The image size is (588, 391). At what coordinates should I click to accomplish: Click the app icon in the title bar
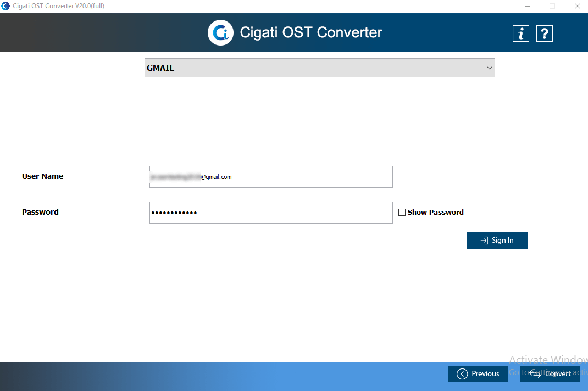click(x=5, y=6)
